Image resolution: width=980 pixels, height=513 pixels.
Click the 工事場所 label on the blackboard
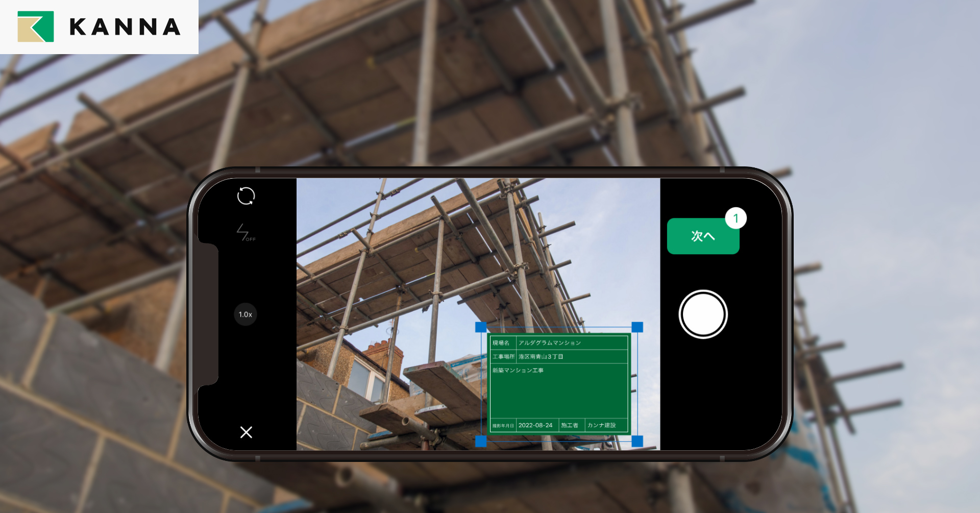pos(503,357)
